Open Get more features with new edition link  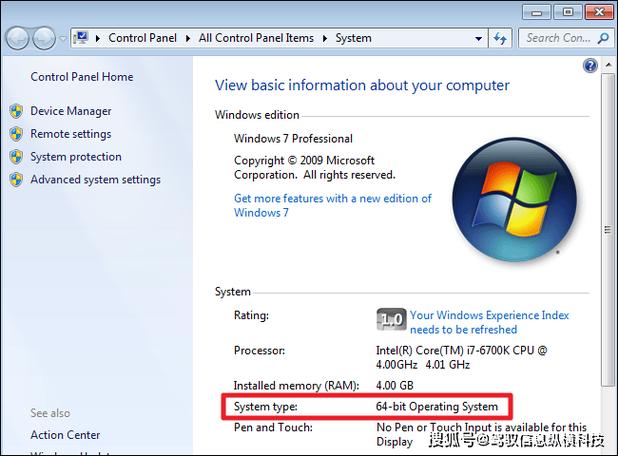(x=333, y=205)
